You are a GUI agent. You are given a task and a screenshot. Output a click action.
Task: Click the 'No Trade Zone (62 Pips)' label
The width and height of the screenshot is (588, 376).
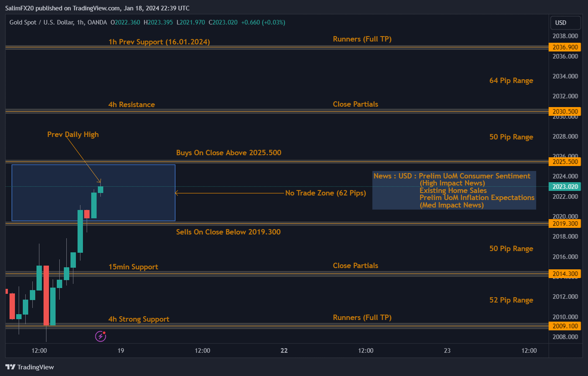tap(326, 193)
